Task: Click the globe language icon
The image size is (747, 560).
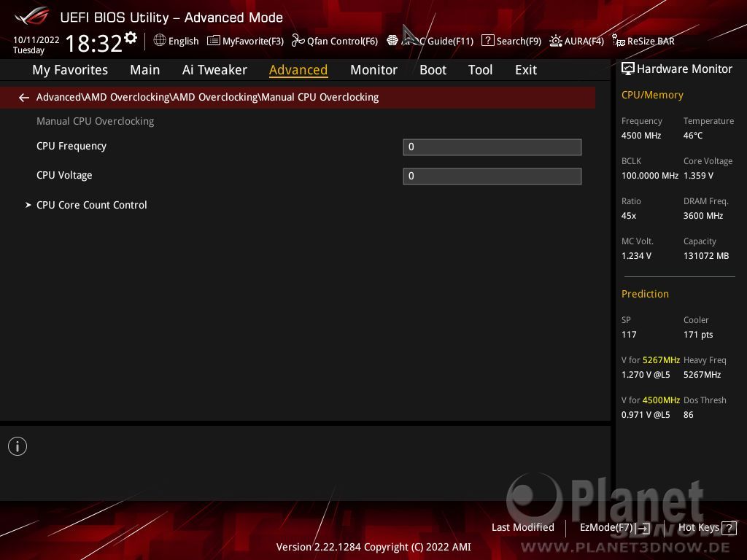Action: tap(160, 41)
